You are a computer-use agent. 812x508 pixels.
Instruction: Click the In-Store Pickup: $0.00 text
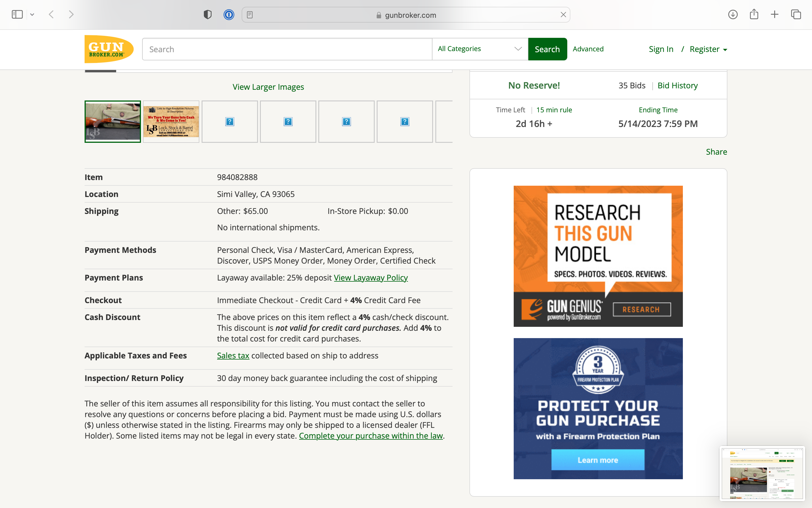pos(368,211)
